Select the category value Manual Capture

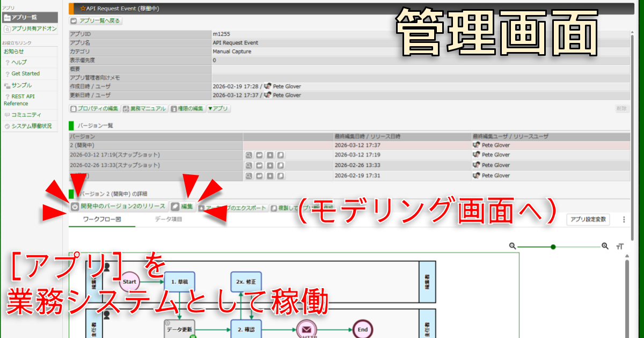click(x=232, y=52)
